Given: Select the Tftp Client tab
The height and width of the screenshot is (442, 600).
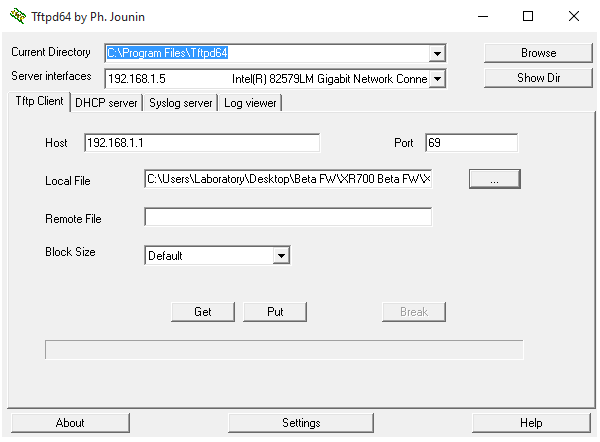Looking at the screenshot, I should click(38, 102).
